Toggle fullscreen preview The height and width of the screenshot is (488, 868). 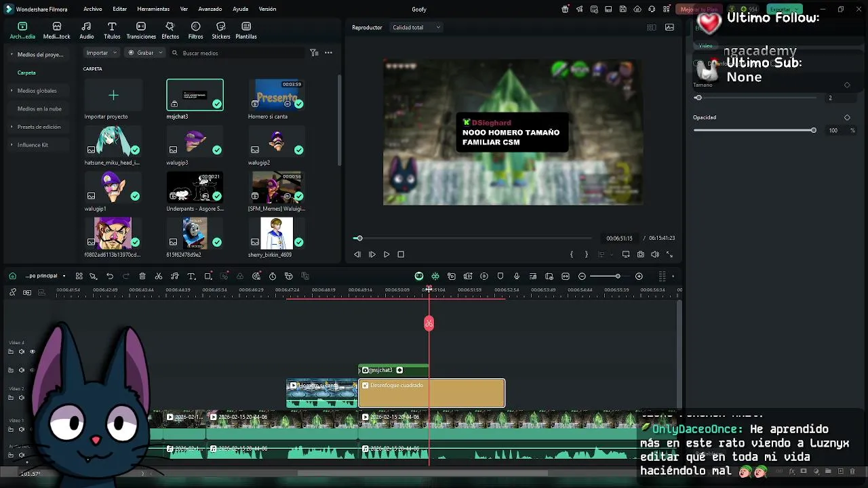pyautogui.click(x=670, y=255)
